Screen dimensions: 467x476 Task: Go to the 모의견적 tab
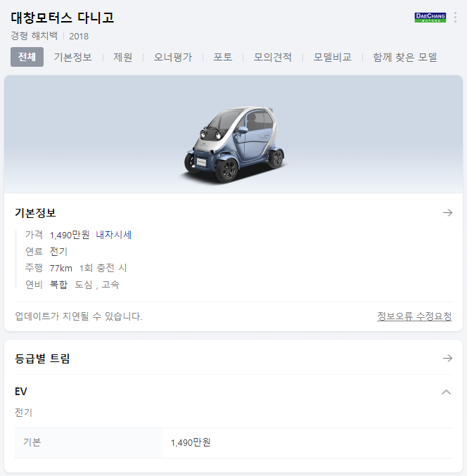273,57
